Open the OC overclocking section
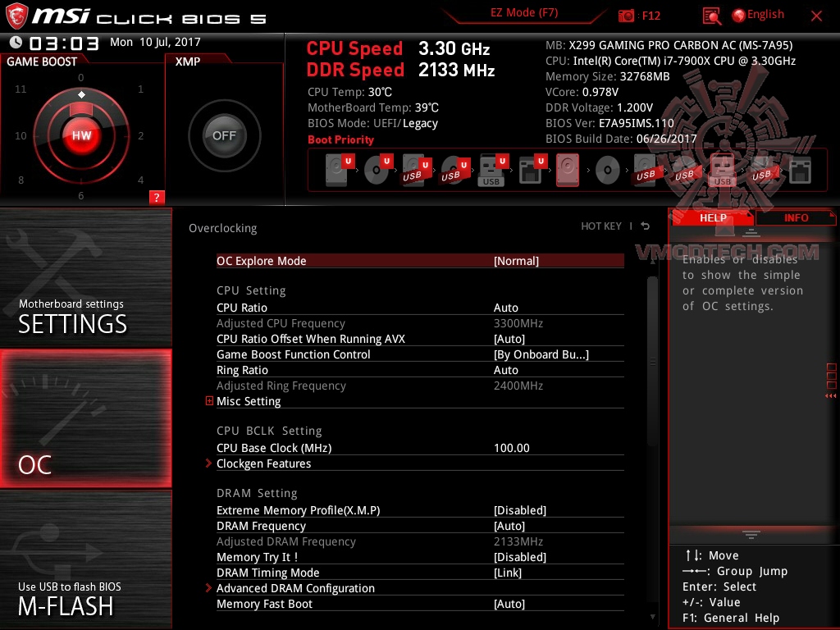Image resolution: width=840 pixels, height=630 pixels. pyautogui.click(x=85, y=418)
